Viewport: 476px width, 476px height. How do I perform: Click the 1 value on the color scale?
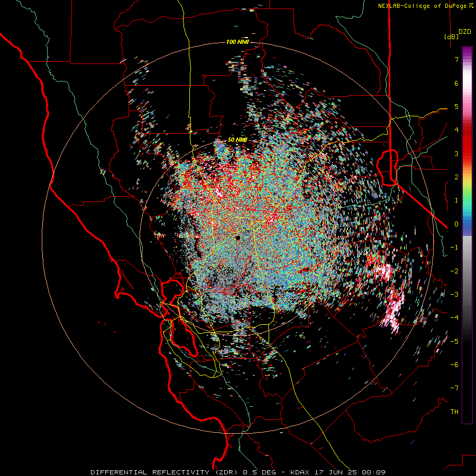tap(456, 200)
